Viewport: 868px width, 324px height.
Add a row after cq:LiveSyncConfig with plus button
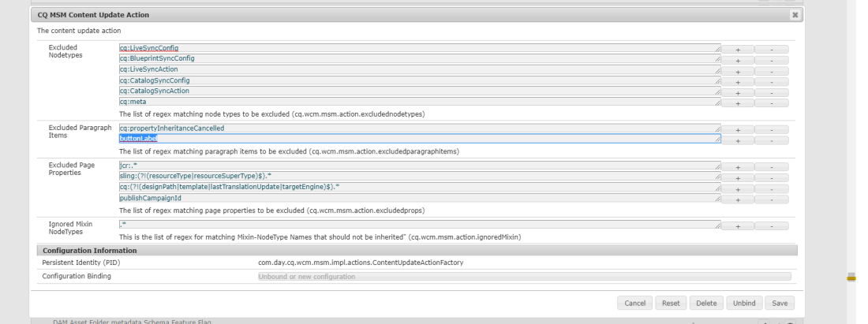[739, 49]
